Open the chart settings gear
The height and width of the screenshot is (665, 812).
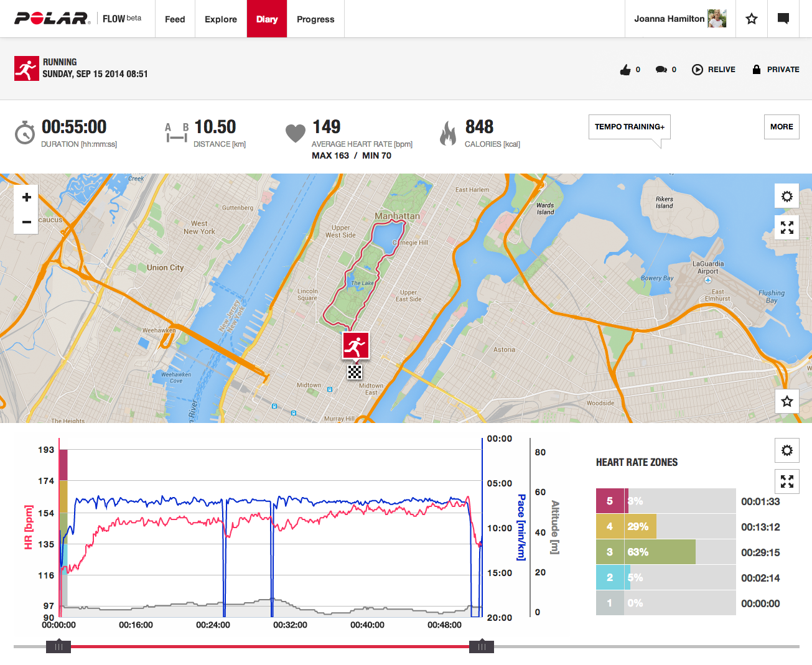786,450
